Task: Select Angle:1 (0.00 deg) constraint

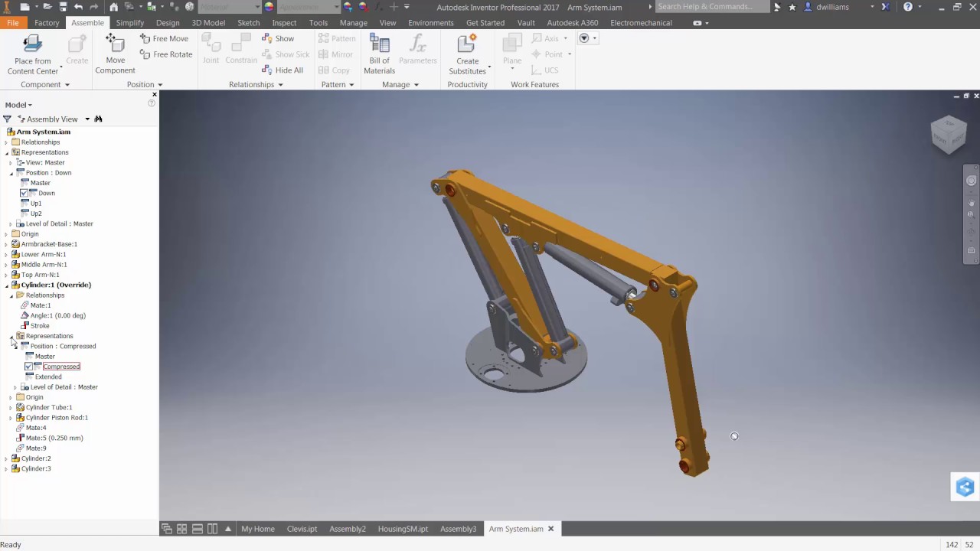Action: [x=57, y=315]
